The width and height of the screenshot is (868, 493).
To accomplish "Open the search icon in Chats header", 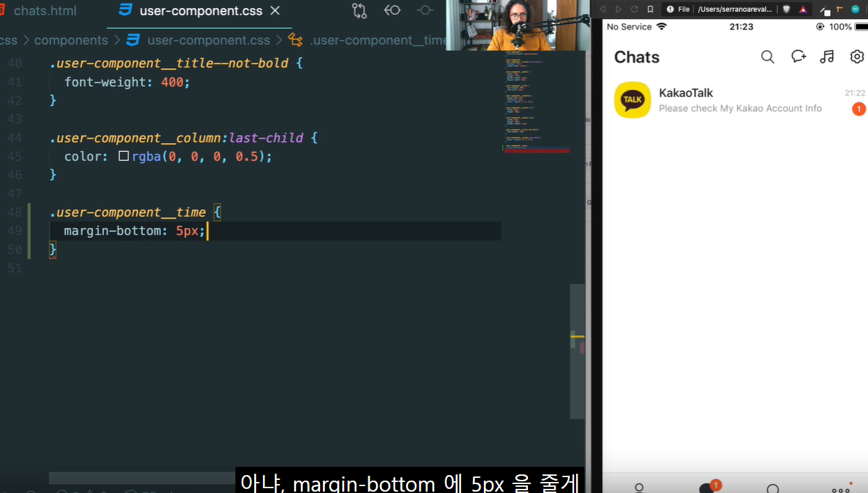I will click(768, 57).
